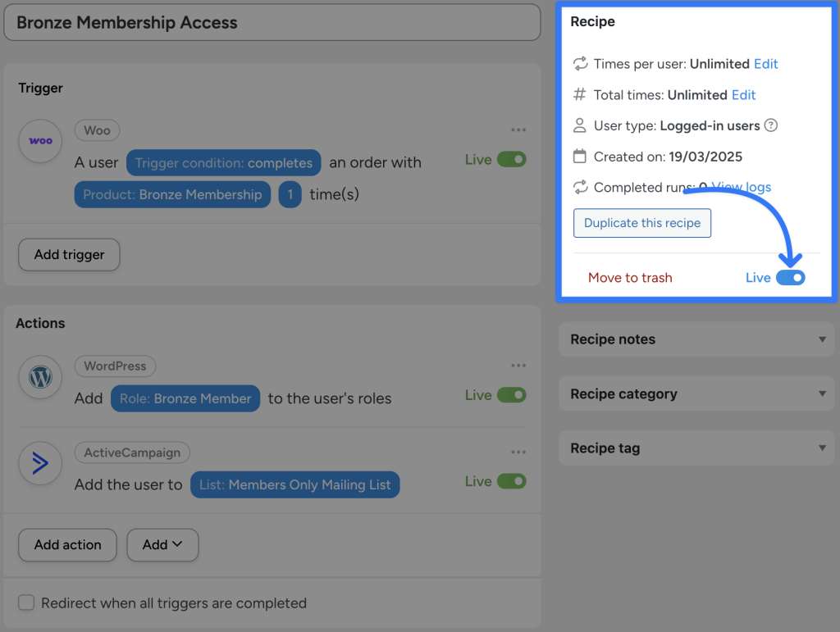Select the Product: Bronze Membership condition token

[x=172, y=194]
